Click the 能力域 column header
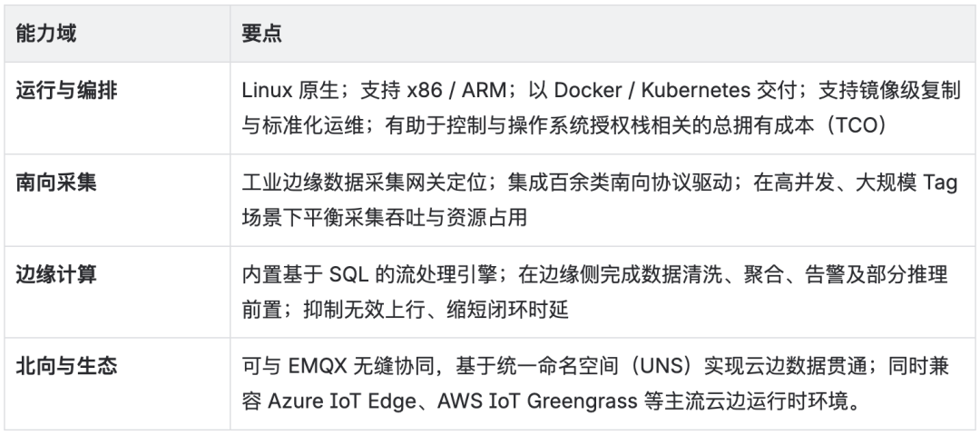 point(46,34)
